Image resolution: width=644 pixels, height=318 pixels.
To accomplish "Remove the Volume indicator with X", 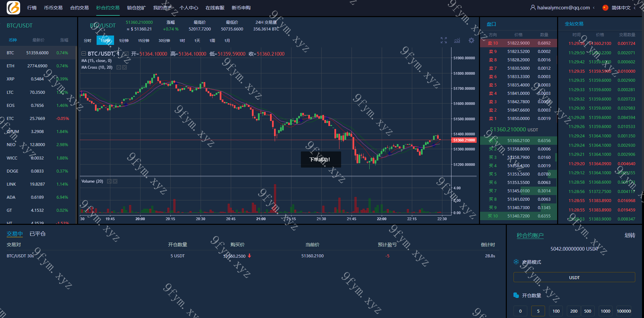I will (115, 181).
